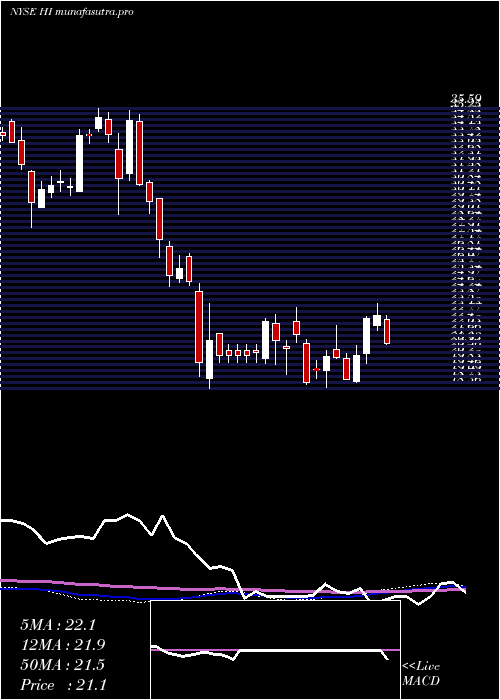The height and width of the screenshot is (700, 500).
Task: Click the '12MA : 21.9' value
Action: tap(63, 645)
